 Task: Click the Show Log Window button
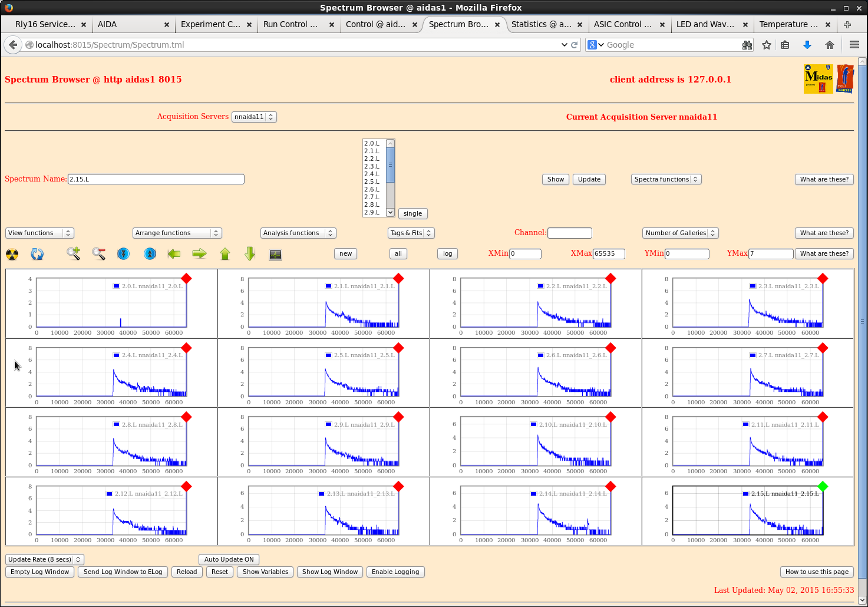[329, 572]
